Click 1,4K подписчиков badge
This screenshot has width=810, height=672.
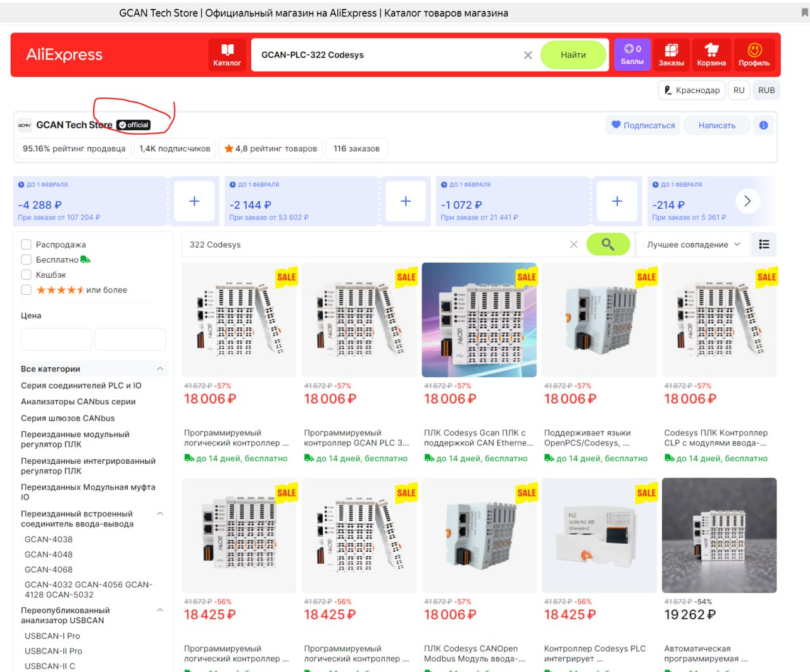coord(175,149)
